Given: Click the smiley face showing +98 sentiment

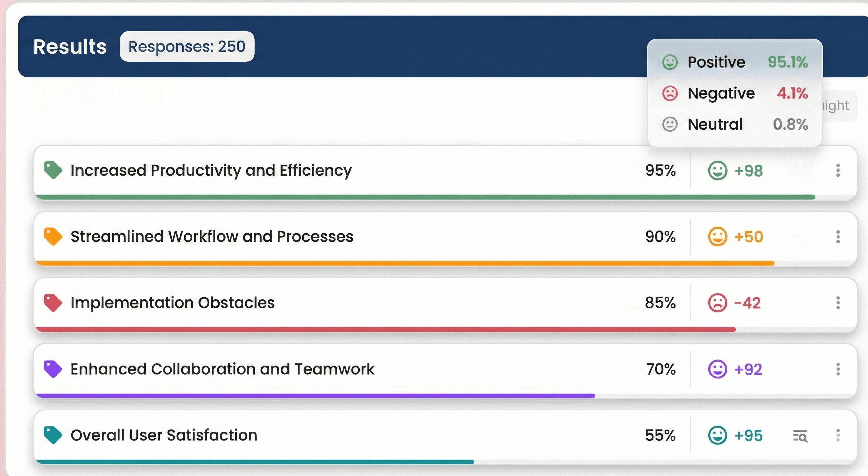Looking at the screenshot, I should pyautogui.click(x=718, y=170).
